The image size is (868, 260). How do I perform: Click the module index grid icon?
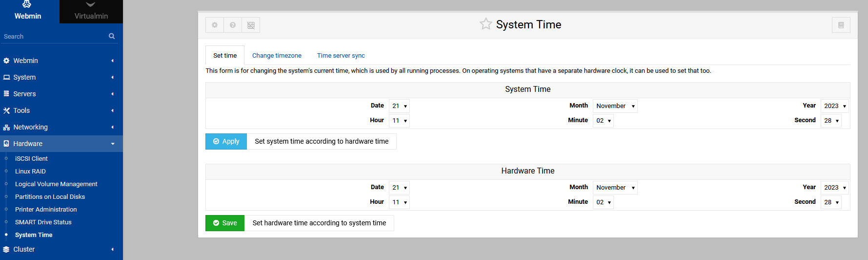tap(251, 25)
